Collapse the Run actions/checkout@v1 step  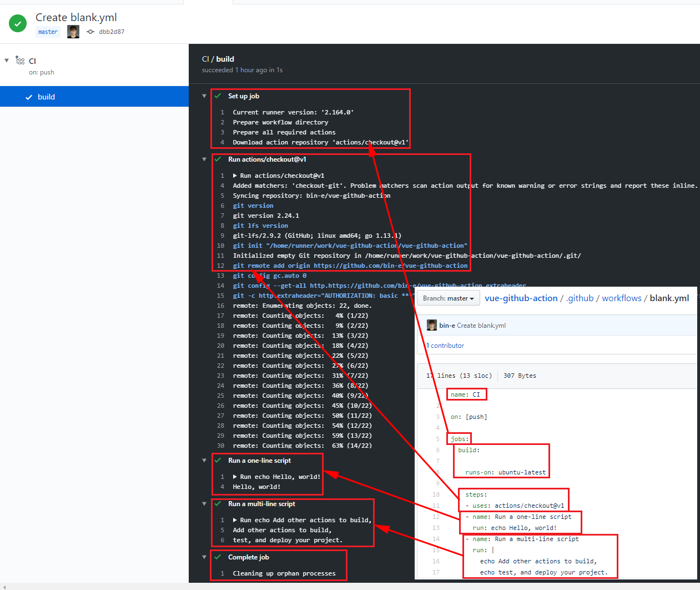click(204, 159)
